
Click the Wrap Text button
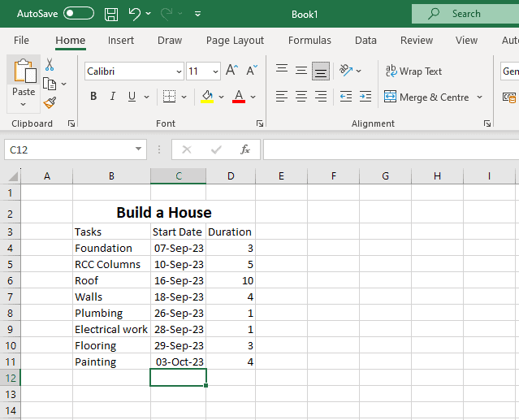pos(413,71)
